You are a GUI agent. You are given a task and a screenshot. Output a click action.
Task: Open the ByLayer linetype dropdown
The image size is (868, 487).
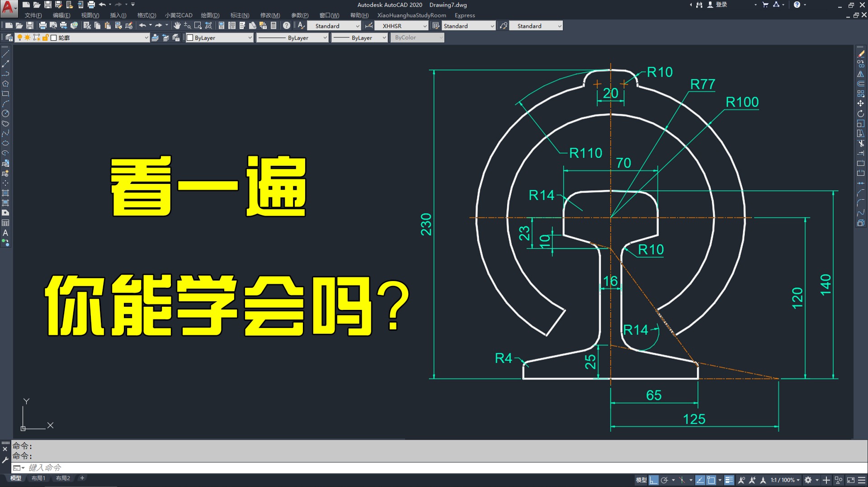pyautogui.click(x=292, y=38)
